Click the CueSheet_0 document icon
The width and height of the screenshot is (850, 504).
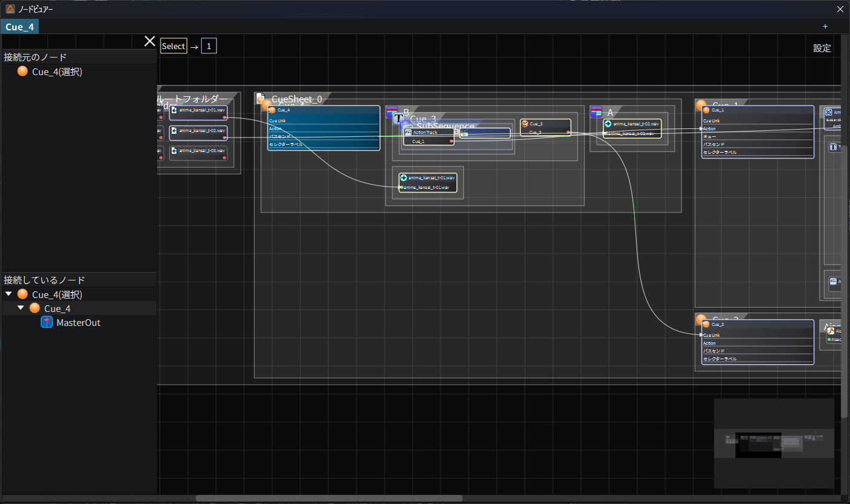(x=261, y=98)
